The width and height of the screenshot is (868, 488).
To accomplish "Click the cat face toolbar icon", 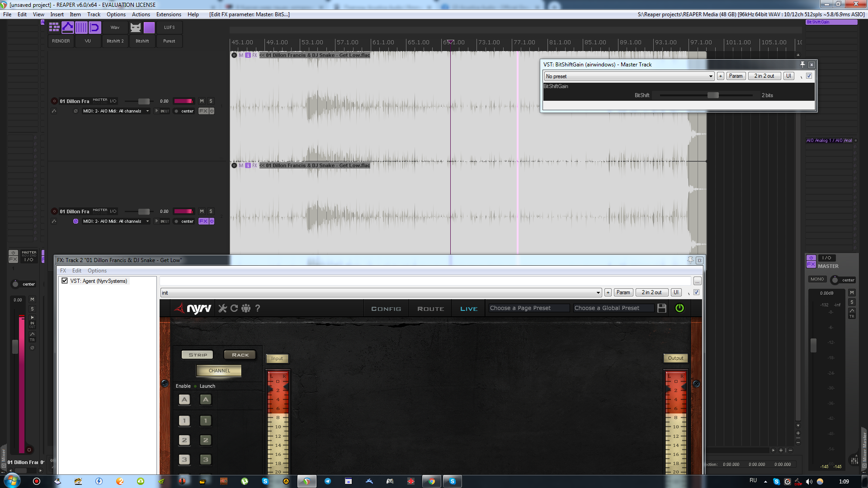I will [136, 28].
